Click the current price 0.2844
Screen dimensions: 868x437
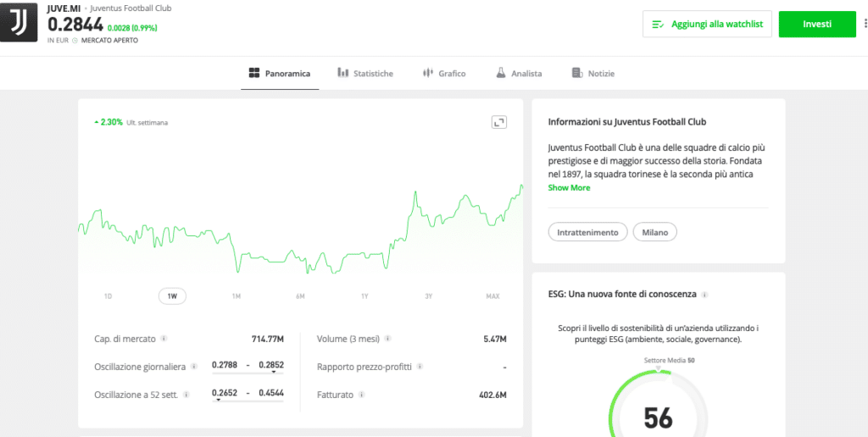point(75,25)
